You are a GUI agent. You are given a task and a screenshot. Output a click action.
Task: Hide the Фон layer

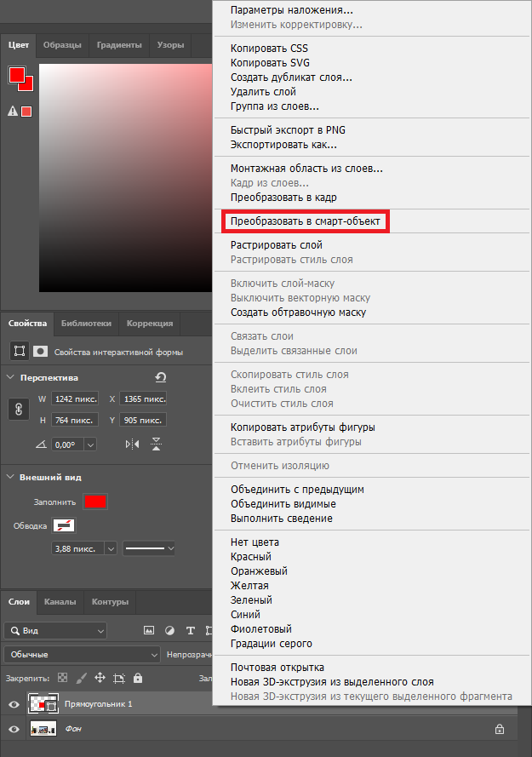tap(14, 729)
